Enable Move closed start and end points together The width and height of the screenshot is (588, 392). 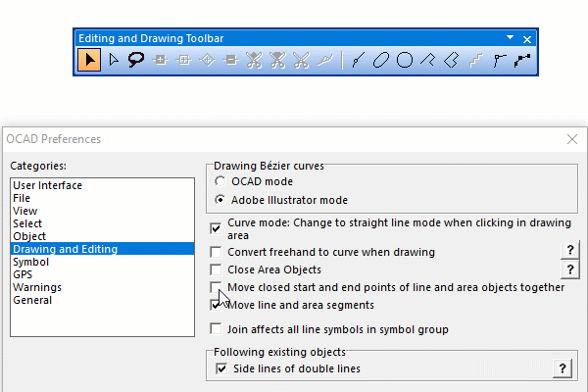[216, 287]
